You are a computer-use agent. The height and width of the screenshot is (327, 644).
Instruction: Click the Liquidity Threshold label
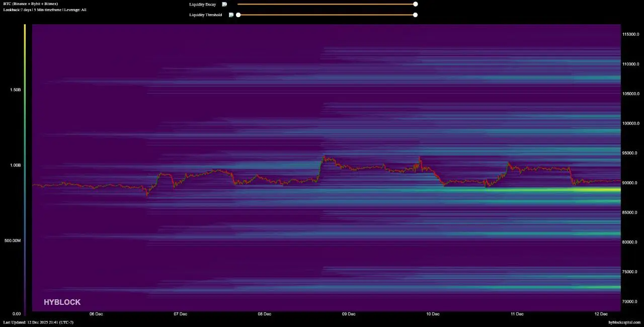coord(205,15)
